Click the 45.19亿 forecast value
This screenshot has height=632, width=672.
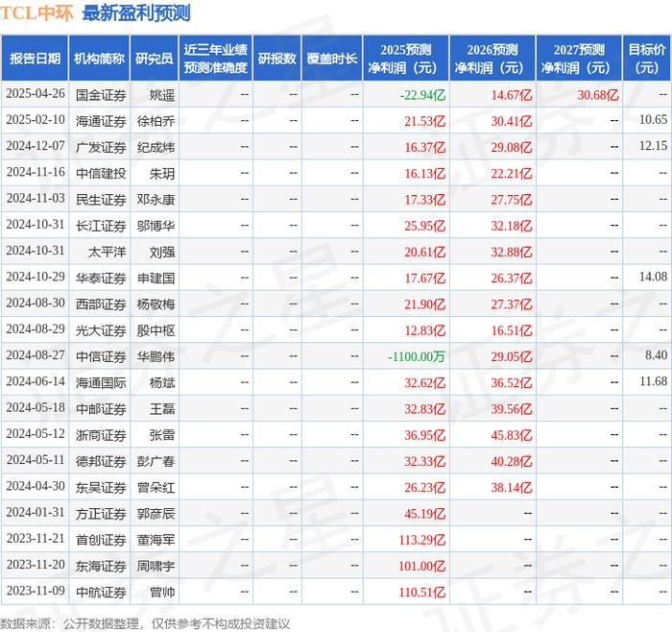425,514
